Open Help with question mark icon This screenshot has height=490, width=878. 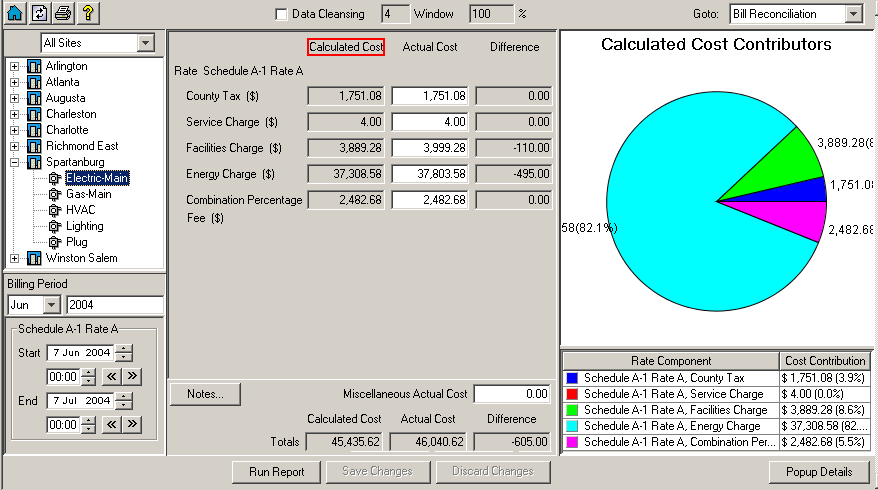tap(87, 14)
